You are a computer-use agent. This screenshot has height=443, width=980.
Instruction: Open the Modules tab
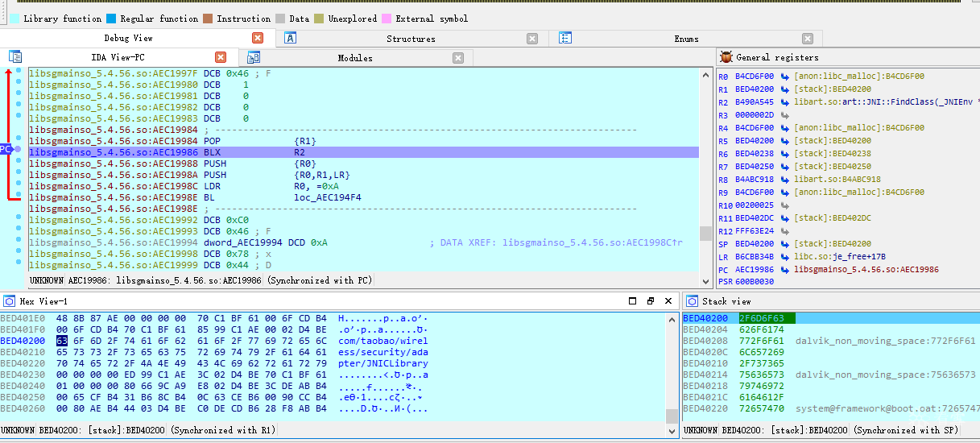pos(355,58)
